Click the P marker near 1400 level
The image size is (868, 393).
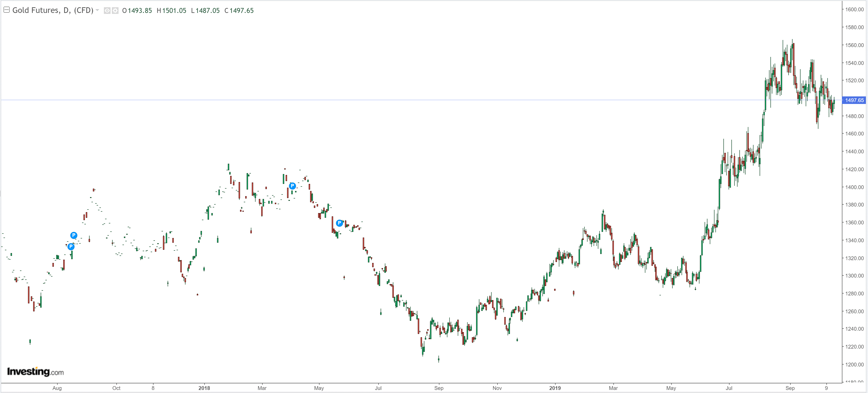click(x=292, y=186)
